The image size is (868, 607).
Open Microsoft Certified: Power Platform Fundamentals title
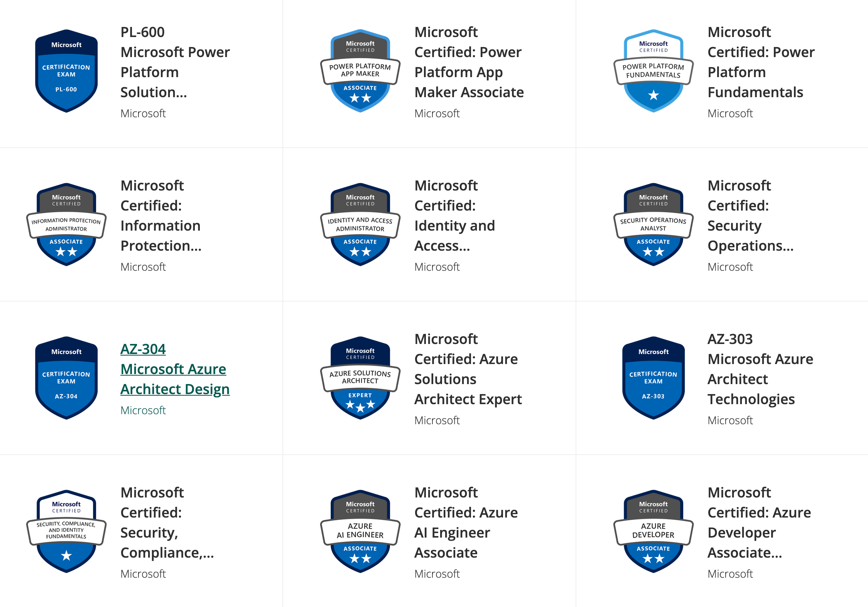pos(761,62)
